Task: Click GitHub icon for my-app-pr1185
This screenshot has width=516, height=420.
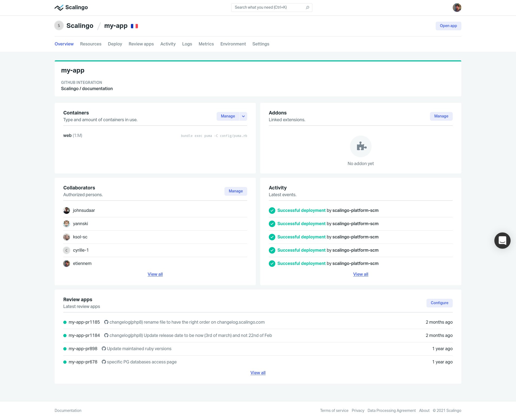Action: coord(106,322)
